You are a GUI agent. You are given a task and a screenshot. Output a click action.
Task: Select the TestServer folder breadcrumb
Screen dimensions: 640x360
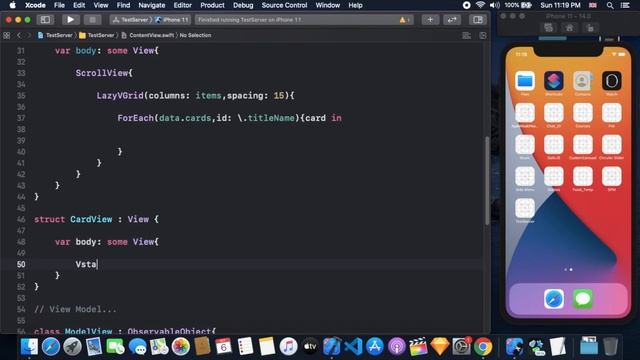tap(97, 36)
